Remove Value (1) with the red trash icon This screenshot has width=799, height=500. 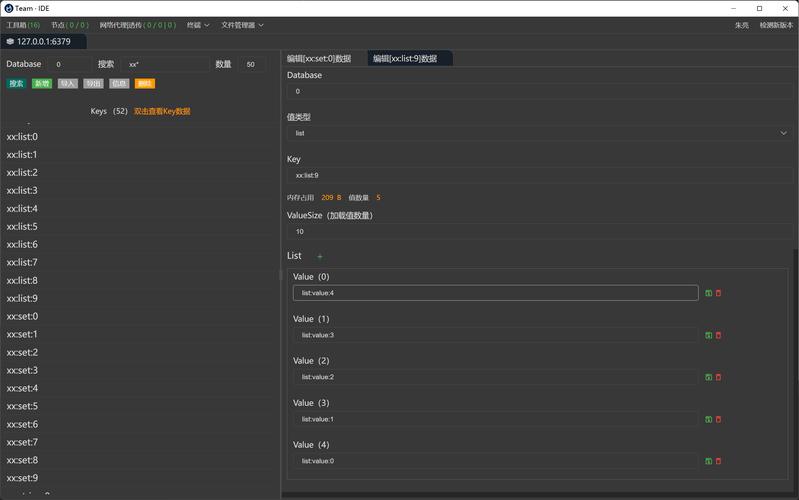point(718,335)
